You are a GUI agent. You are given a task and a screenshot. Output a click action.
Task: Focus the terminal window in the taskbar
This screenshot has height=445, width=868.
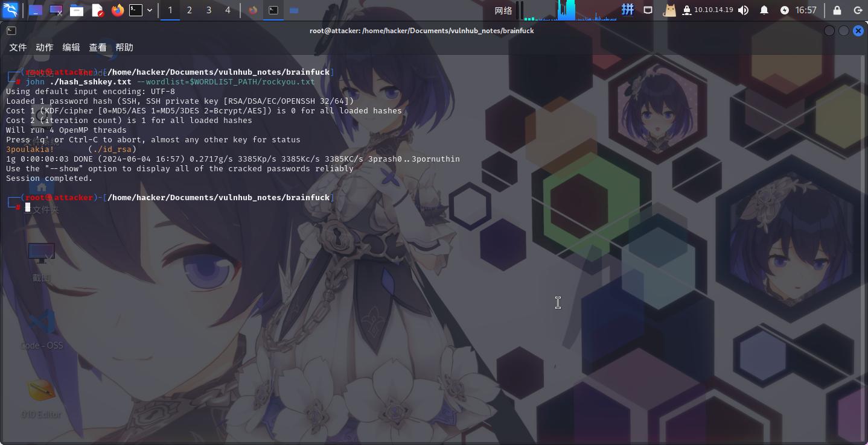click(273, 10)
